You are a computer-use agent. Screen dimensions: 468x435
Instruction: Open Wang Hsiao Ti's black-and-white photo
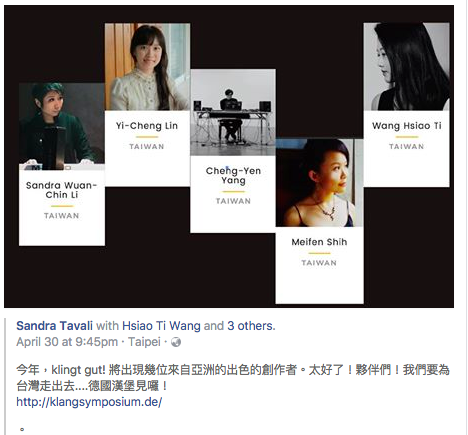(406, 66)
